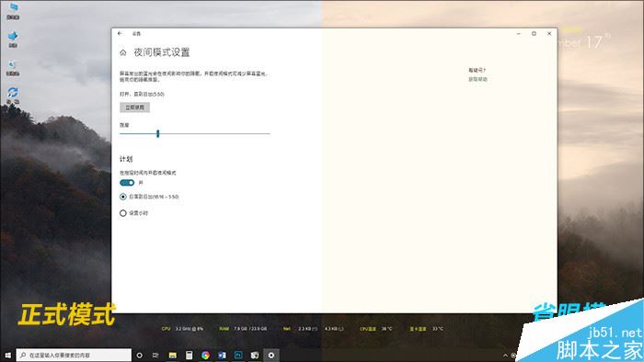Focus the taskbar search input box
Image resolution: width=644 pixels, height=362 pixels.
point(74,355)
